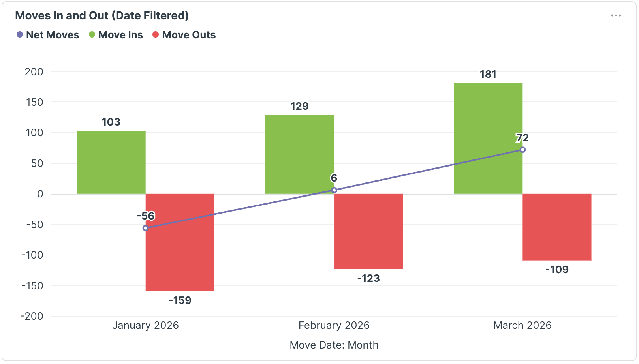Click the -56 Net Moves line point

point(145,228)
